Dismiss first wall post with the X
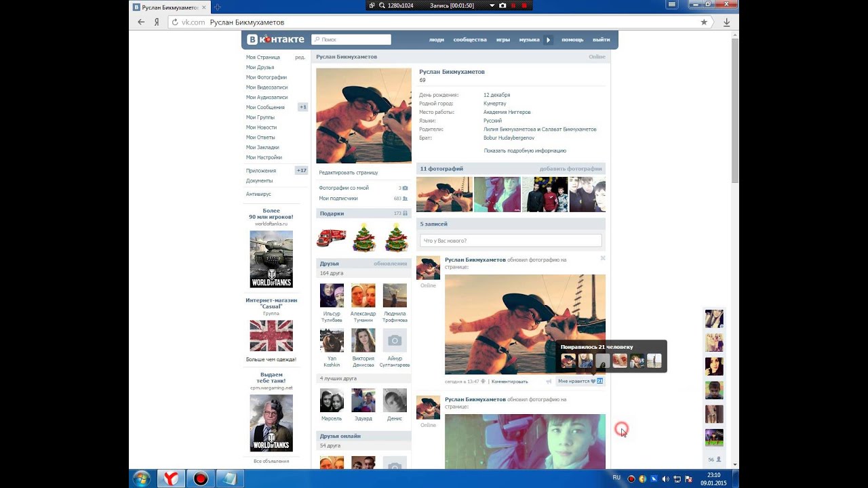The width and height of the screenshot is (868, 488). (602, 258)
